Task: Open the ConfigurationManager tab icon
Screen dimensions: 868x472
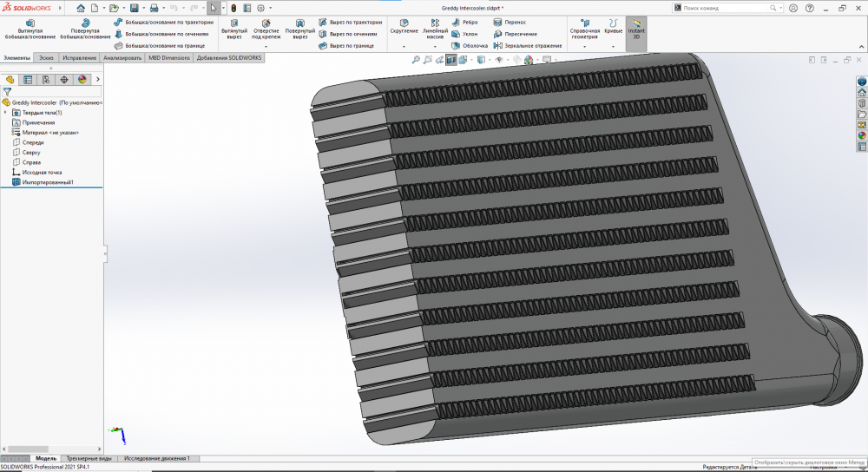Action: click(45, 79)
